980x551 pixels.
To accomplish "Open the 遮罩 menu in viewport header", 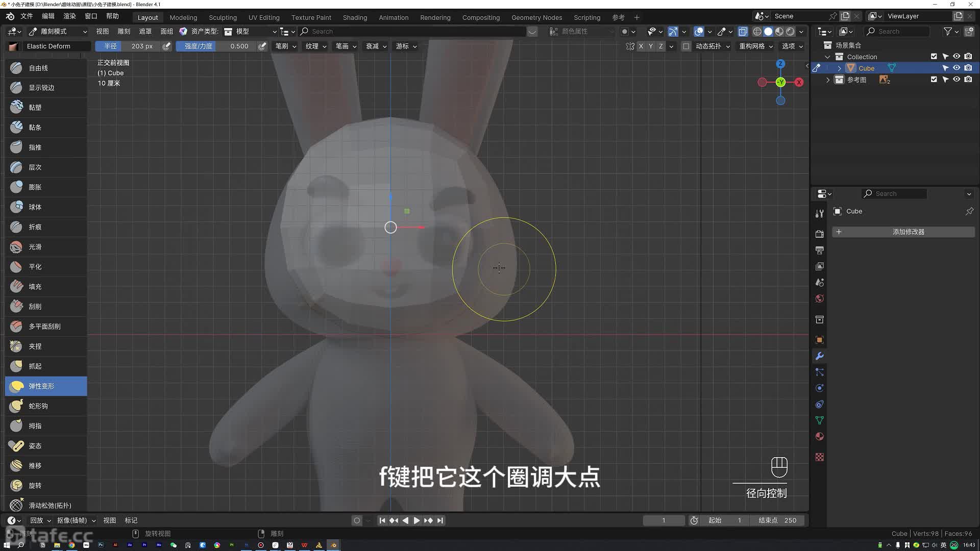I will tap(145, 32).
